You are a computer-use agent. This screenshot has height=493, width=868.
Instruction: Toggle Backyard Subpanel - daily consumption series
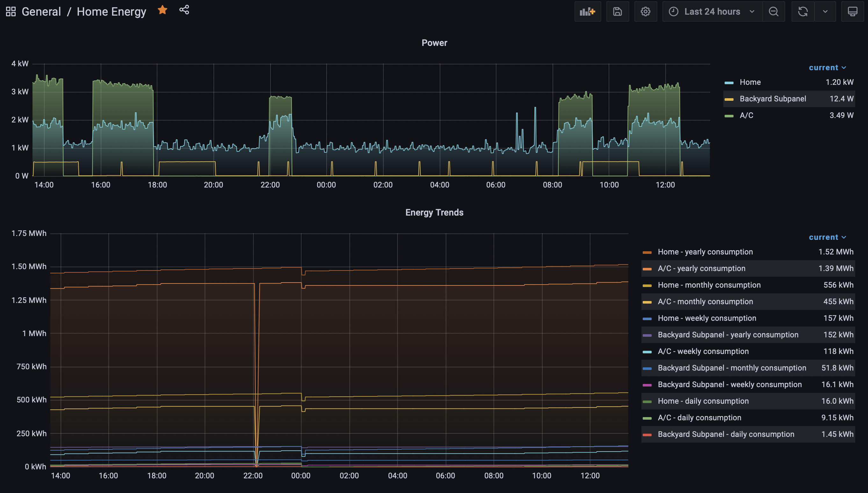click(x=726, y=434)
